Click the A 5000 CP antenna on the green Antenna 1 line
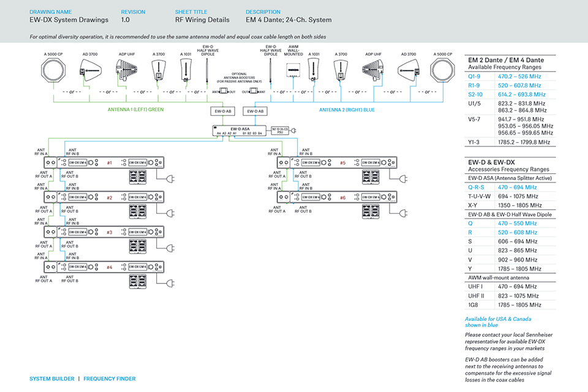588x392 pixels. point(53,70)
